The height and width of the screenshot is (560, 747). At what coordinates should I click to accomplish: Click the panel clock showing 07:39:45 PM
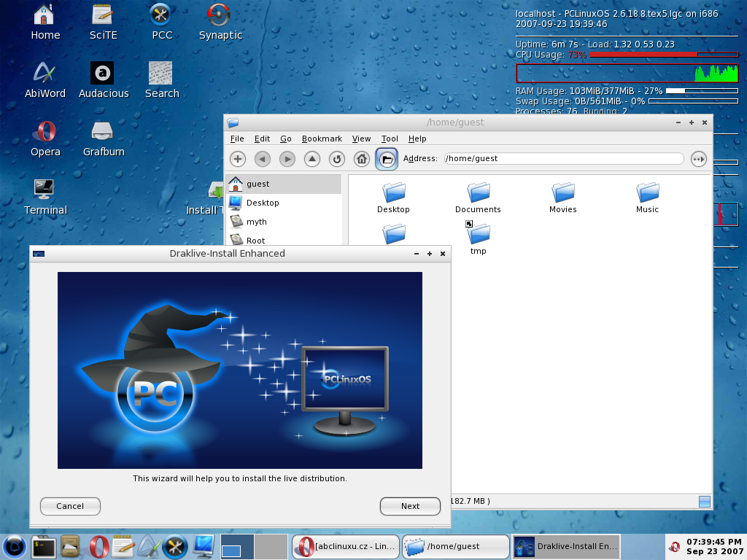pyautogui.click(x=714, y=547)
